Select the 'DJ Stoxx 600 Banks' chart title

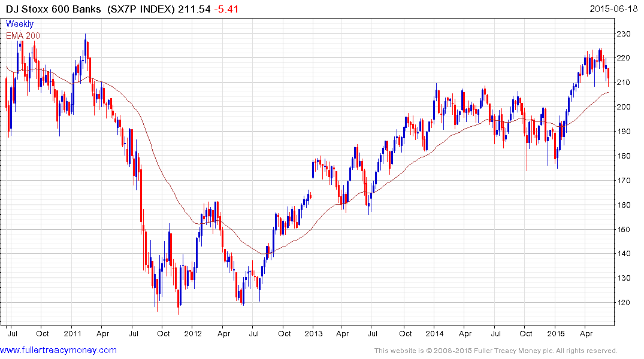coord(53,9)
